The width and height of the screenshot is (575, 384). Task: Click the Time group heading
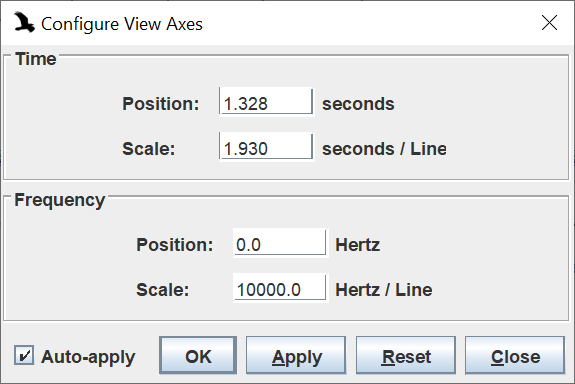36,59
